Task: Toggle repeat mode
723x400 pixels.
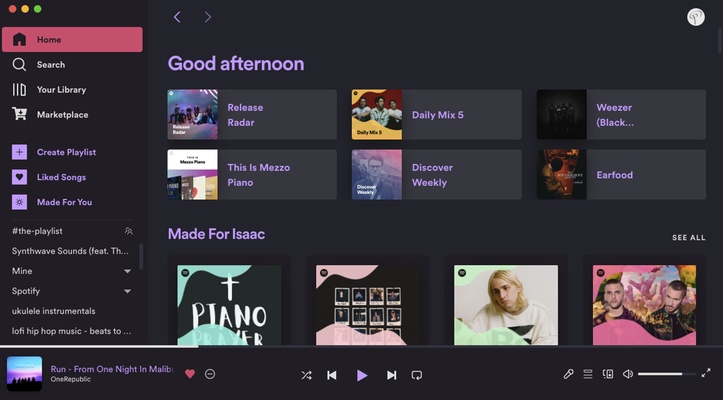Action: 417,375
